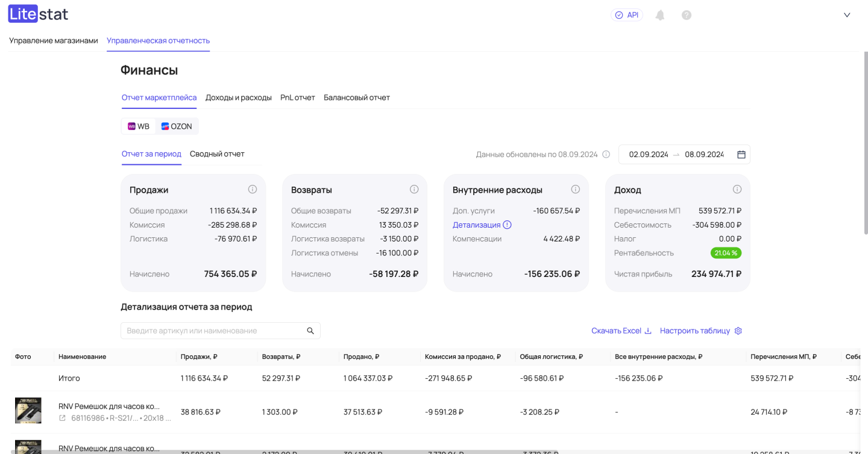868x454 pixels.
Task: Click the API status badge
Action: pyautogui.click(x=627, y=15)
